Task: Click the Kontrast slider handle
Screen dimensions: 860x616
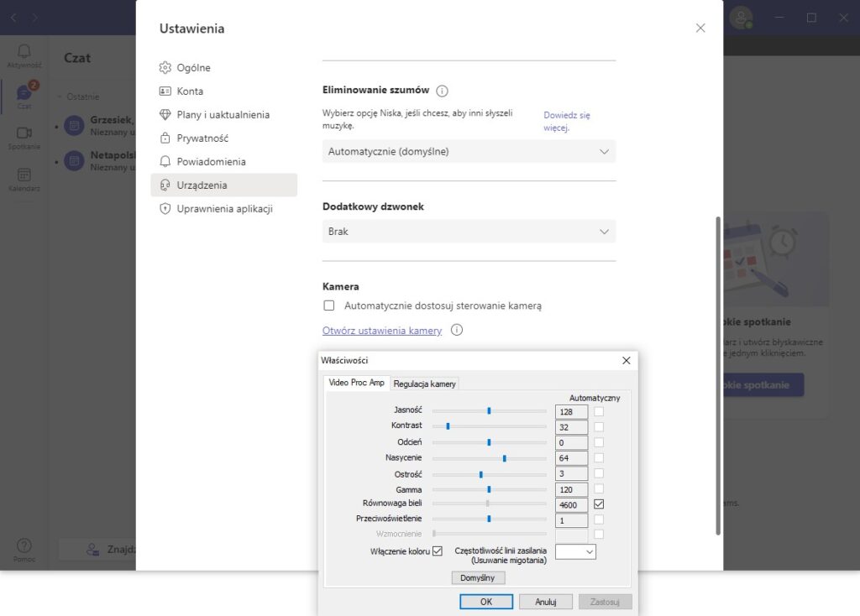Action: pyautogui.click(x=448, y=425)
